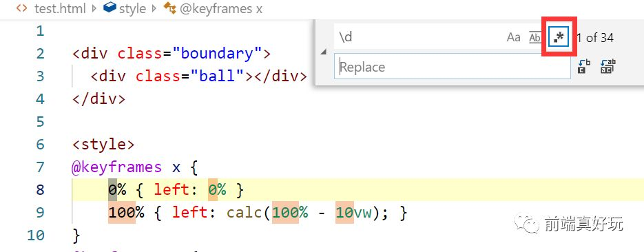This screenshot has height=252, width=644.
Task: Collapse the Replace row using toggle arrow
Action: [x=324, y=52]
